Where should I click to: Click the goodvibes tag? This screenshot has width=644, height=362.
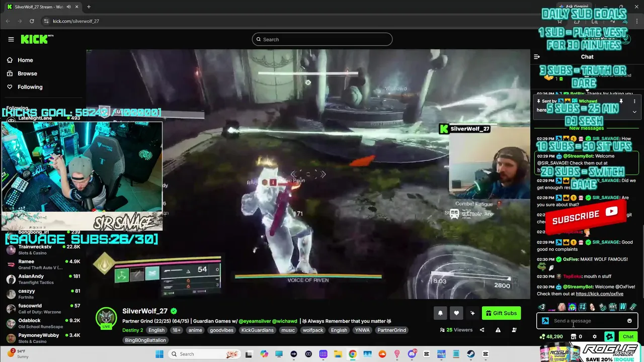[221, 330]
